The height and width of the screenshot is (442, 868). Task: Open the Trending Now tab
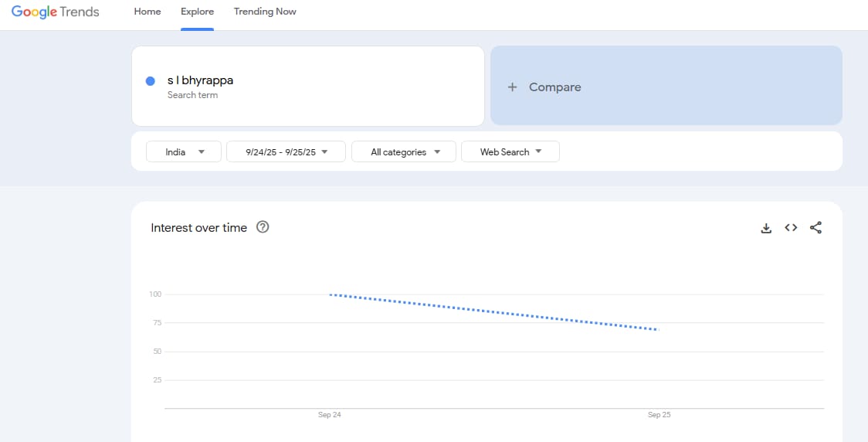(x=265, y=12)
